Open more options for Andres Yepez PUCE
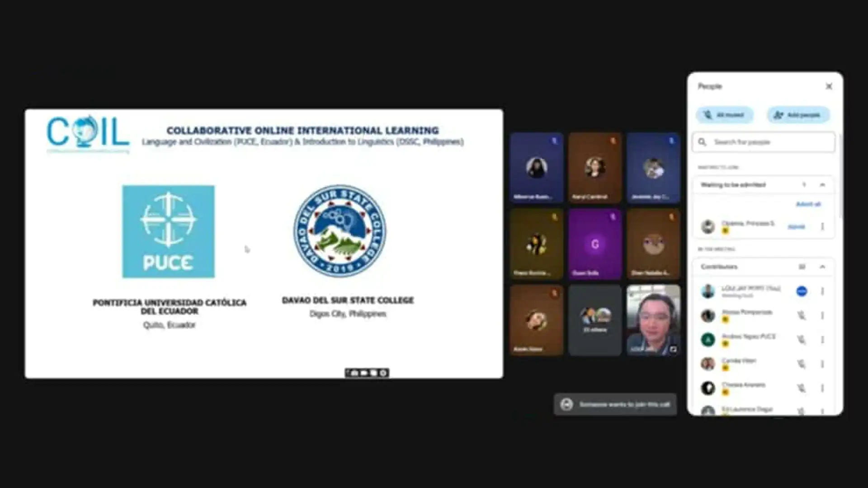868x488 pixels. coord(822,340)
